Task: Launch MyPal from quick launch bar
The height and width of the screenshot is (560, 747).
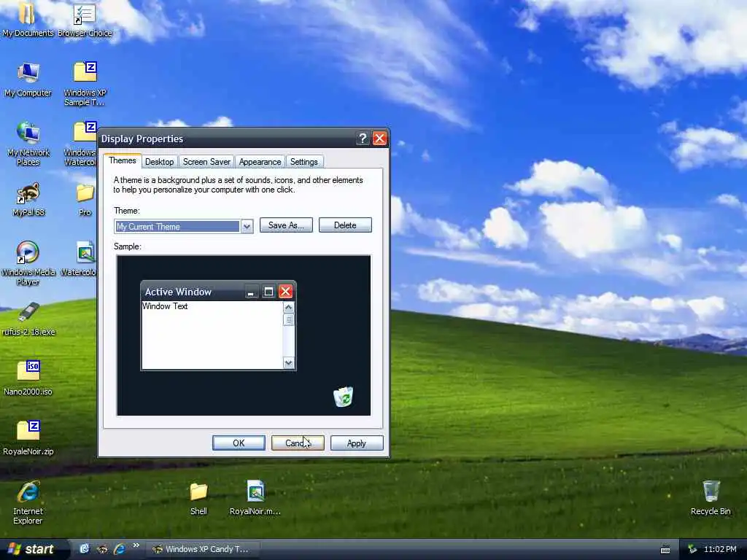Action: point(102,549)
